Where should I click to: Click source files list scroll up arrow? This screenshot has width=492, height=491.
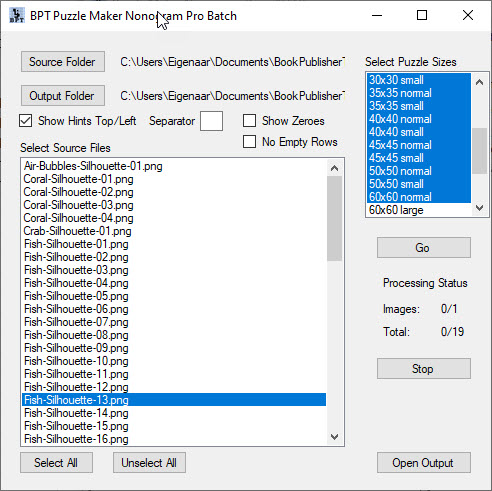point(334,168)
